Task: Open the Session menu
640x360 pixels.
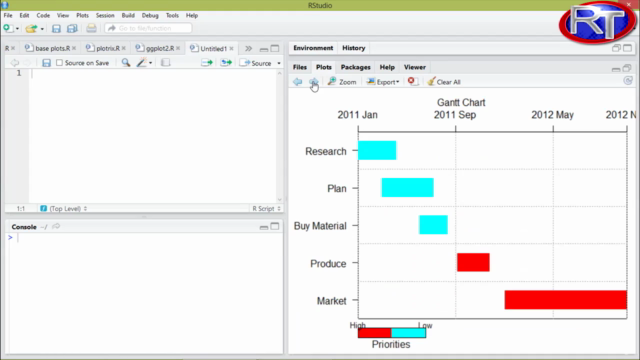Action: coord(105,15)
